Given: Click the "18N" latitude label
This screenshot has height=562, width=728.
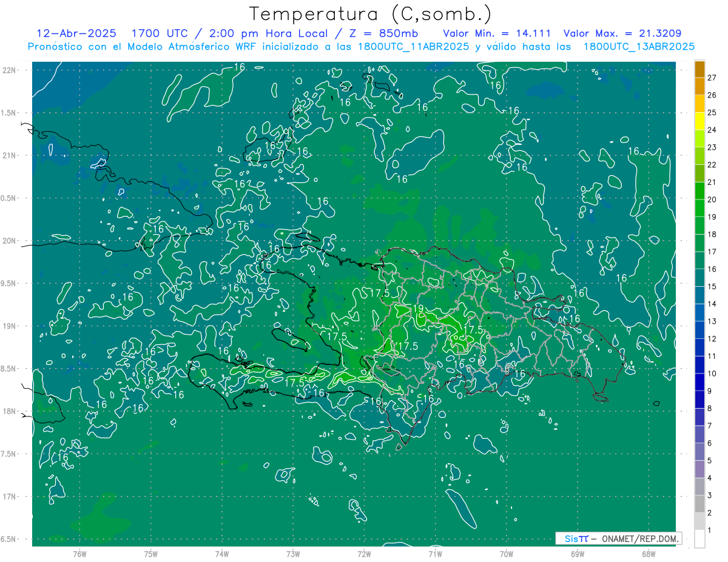Looking at the screenshot, I should (9, 411).
